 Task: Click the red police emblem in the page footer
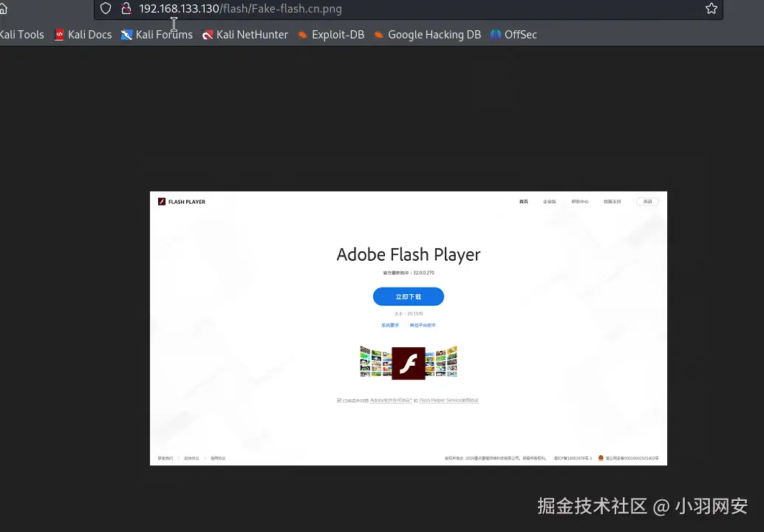(x=600, y=458)
